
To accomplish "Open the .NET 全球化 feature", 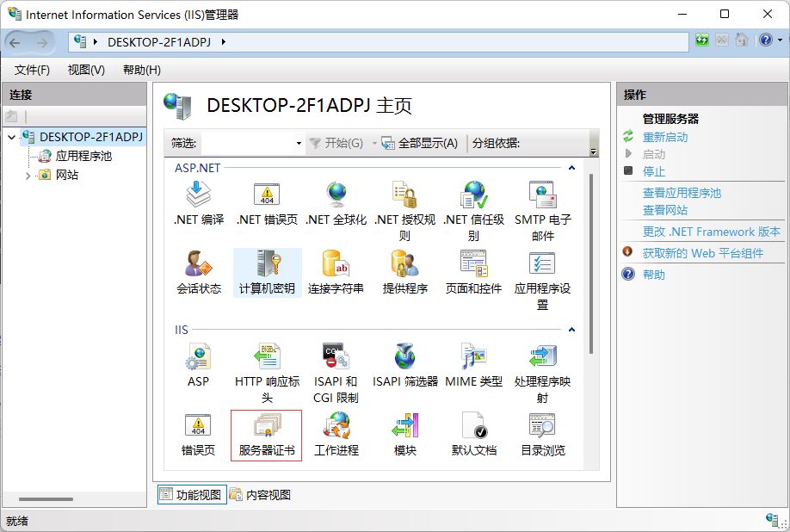I will click(336, 203).
